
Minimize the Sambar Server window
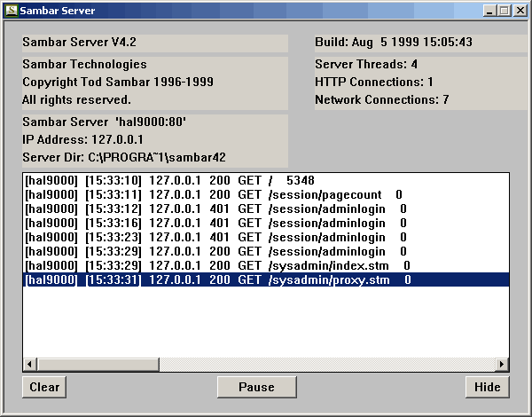(x=489, y=11)
